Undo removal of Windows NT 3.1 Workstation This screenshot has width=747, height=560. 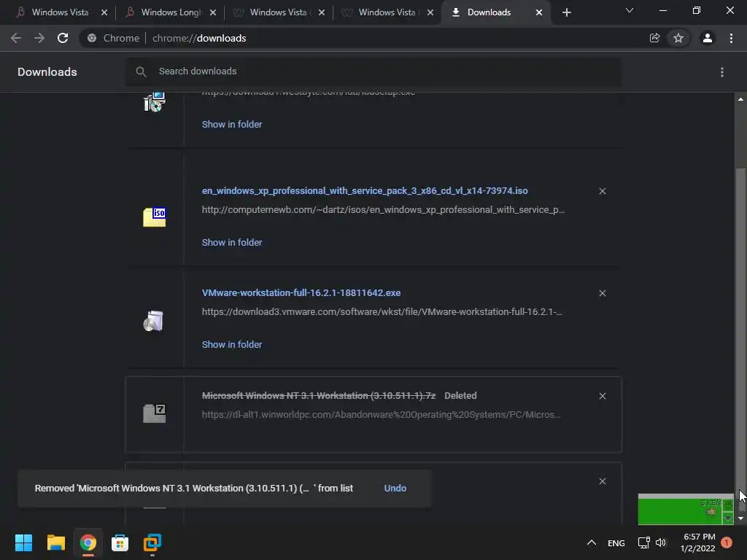coord(395,488)
